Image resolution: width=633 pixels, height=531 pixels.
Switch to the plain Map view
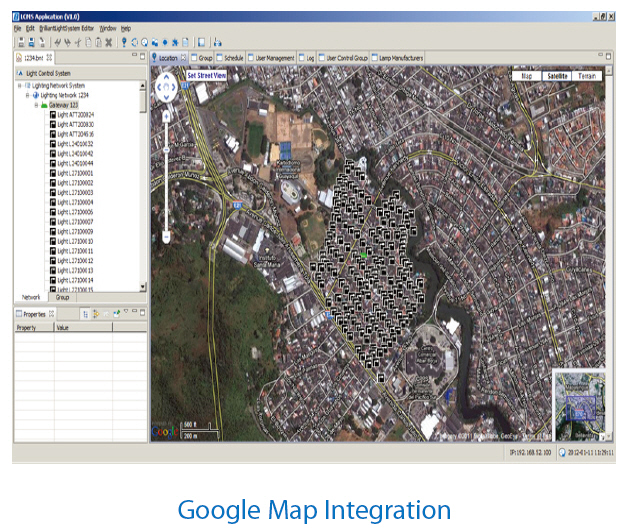point(526,75)
